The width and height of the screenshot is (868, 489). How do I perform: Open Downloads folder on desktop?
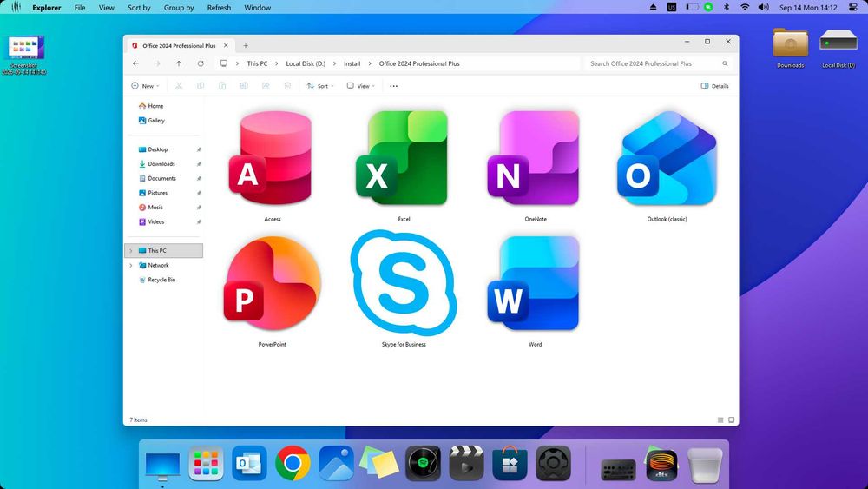click(x=790, y=43)
